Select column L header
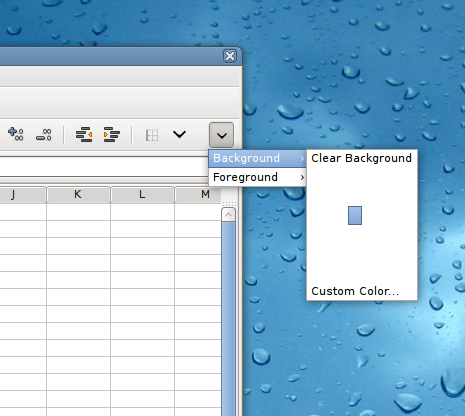The height and width of the screenshot is (416, 465). pos(142,195)
